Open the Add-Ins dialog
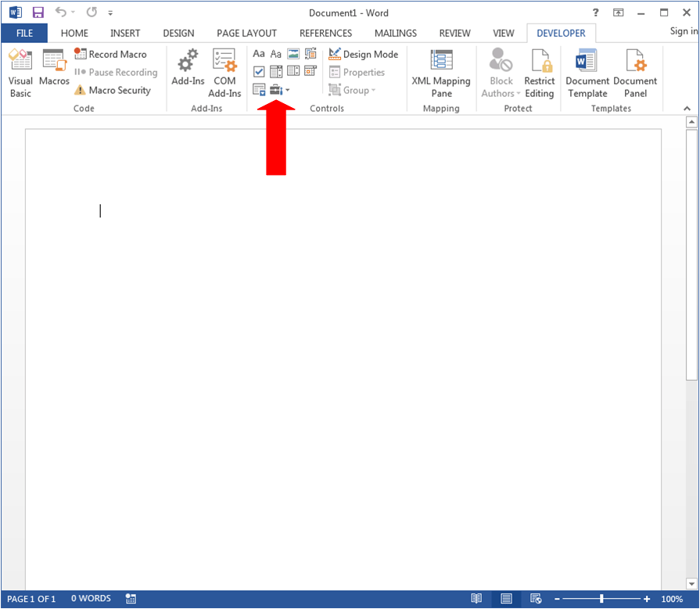The width and height of the screenshot is (700, 609). [188, 68]
